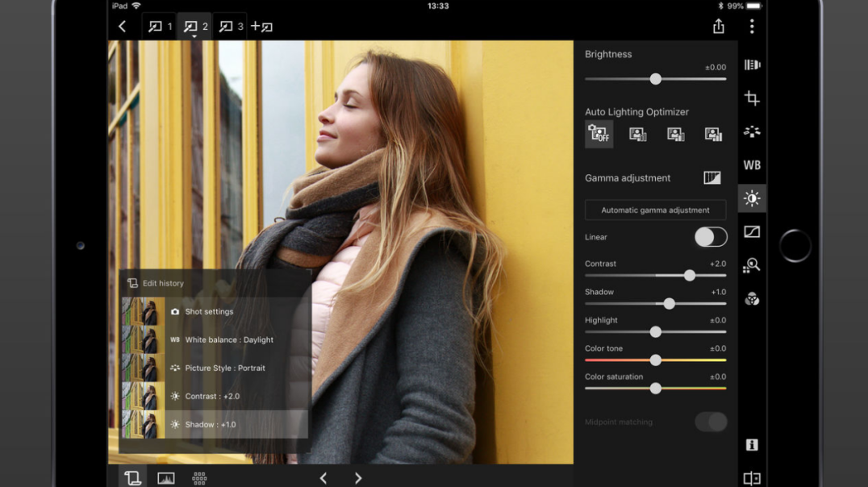Click the Contrast slider handle
The width and height of the screenshot is (868, 487).
click(689, 275)
